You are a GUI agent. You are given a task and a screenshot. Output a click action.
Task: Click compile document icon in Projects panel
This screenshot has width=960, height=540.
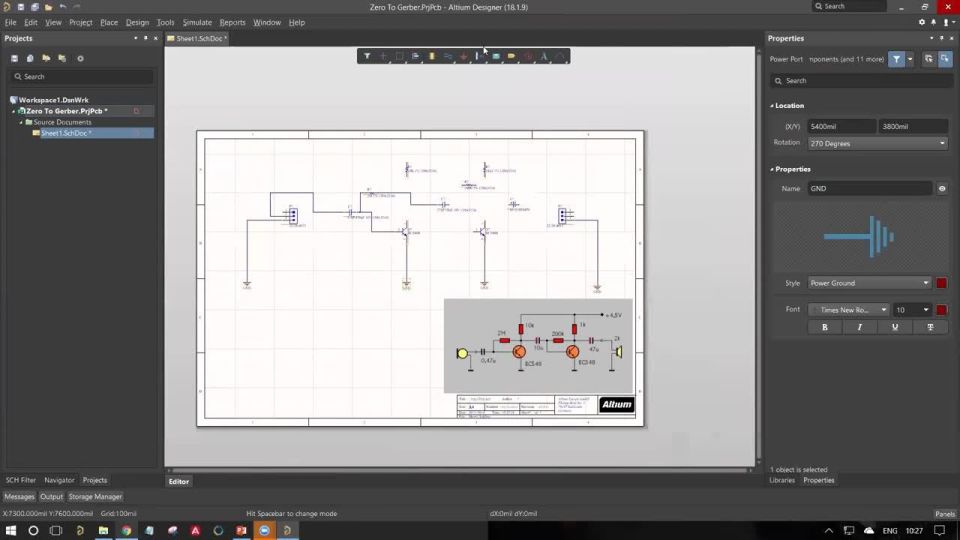point(30,59)
